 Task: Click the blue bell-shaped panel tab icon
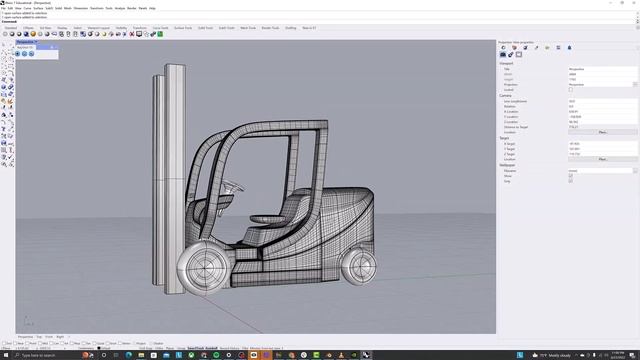[x=569, y=48]
